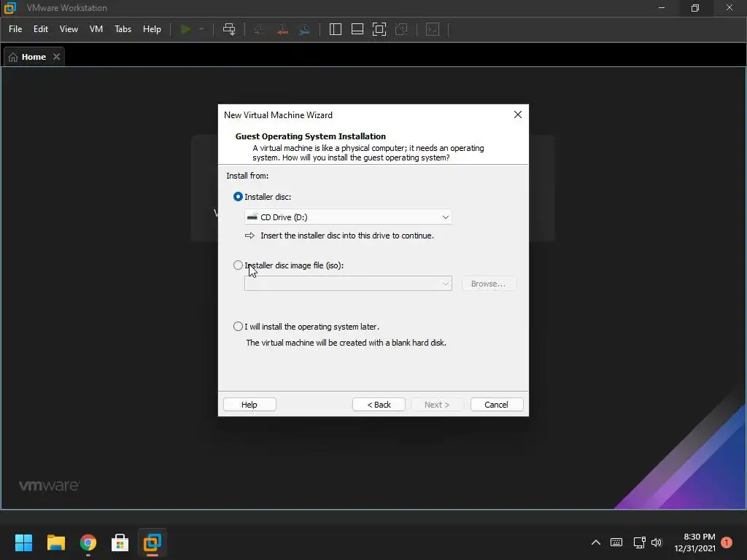
Task: Open Microsoft Store from the taskbar
Action: click(120, 542)
